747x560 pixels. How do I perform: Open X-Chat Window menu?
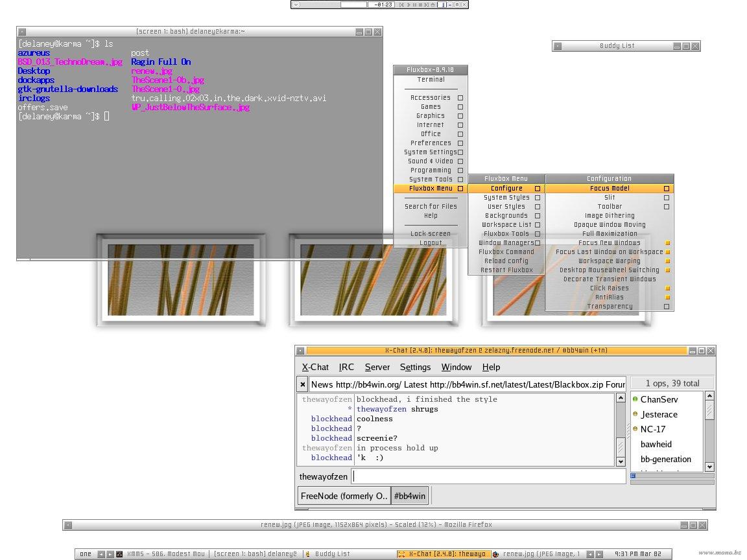pos(456,367)
